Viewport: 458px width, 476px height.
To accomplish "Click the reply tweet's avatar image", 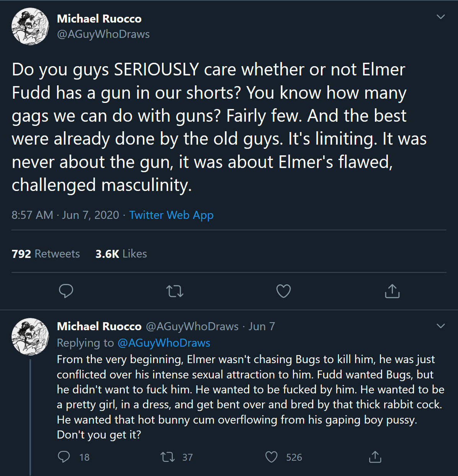I will (x=30, y=337).
